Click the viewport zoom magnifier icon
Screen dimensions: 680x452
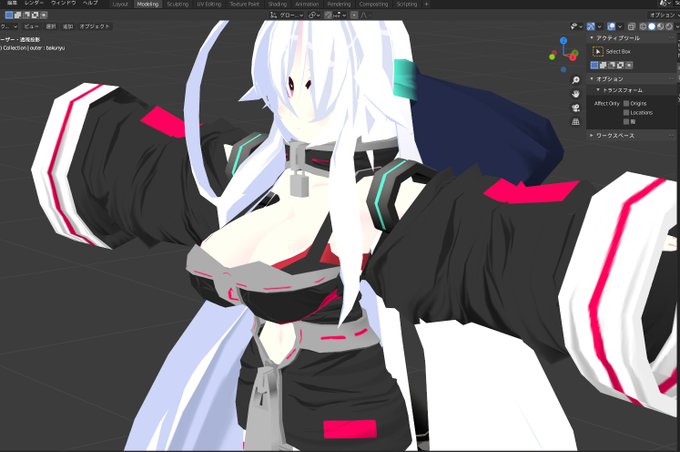(575, 80)
